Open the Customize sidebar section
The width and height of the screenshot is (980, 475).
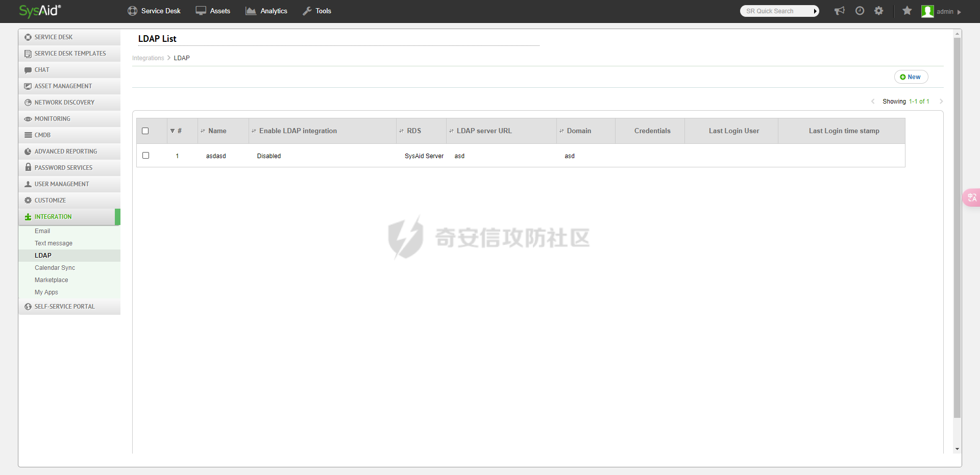click(x=69, y=201)
